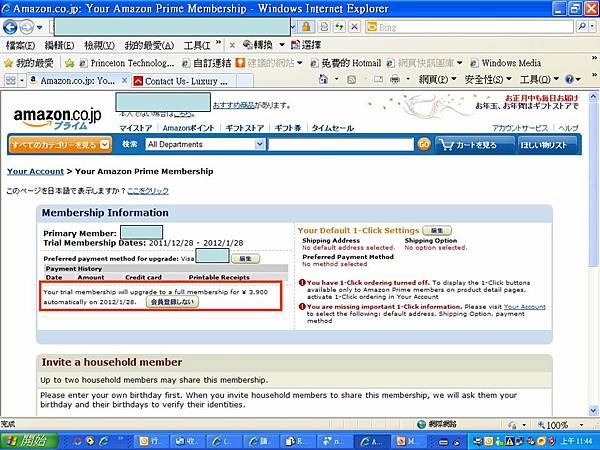Click 編集 button beside 1-Click Settings
This screenshot has height=450, width=600.
tap(437, 230)
